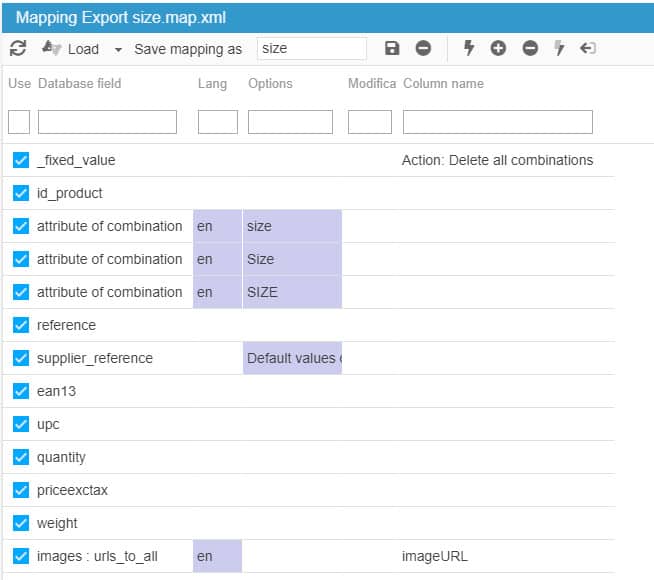Click the refresh icon in toolbar
Viewport: 654px width, 580px height.
[18, 48]
